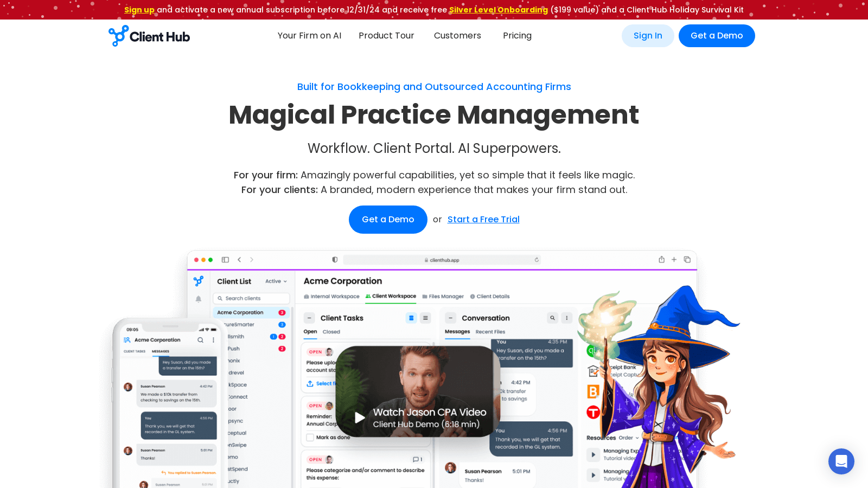Select the Messages tab in Conversation

tap(457, 332)
